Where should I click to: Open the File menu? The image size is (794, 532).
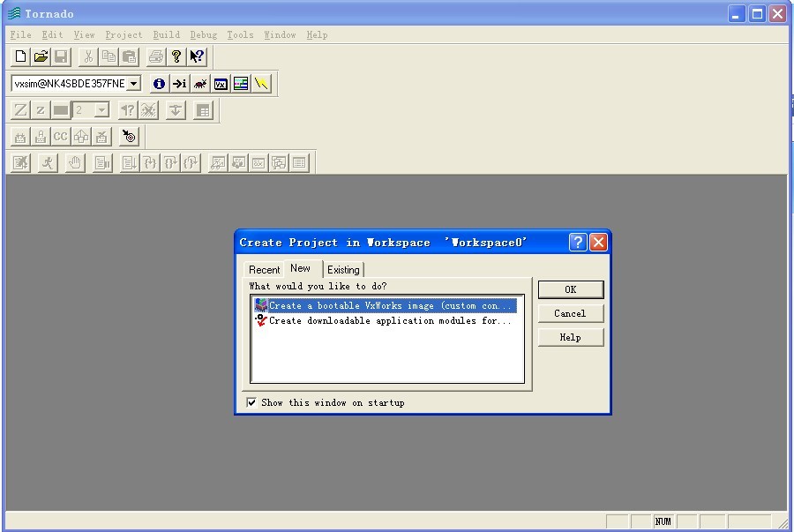[21, 35]
